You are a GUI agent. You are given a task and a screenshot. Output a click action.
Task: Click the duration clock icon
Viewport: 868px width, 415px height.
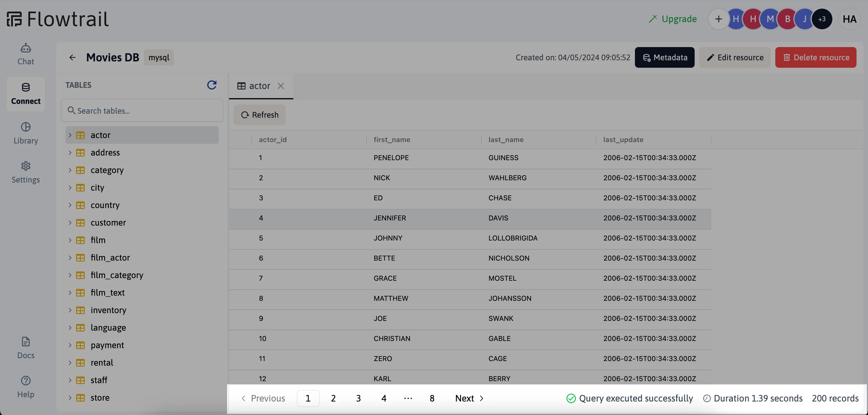[707, 398]
